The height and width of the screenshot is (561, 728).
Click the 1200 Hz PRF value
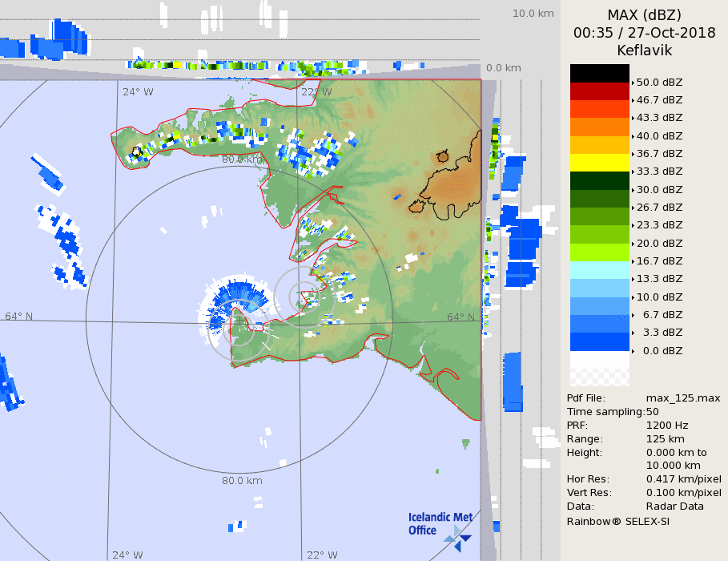667,426
